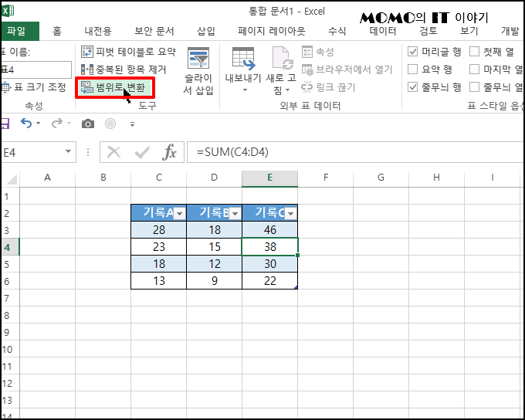525x420 pixels.
Task: Switch to Insert (삽입) tab
Action: click(x=206, y=31)
